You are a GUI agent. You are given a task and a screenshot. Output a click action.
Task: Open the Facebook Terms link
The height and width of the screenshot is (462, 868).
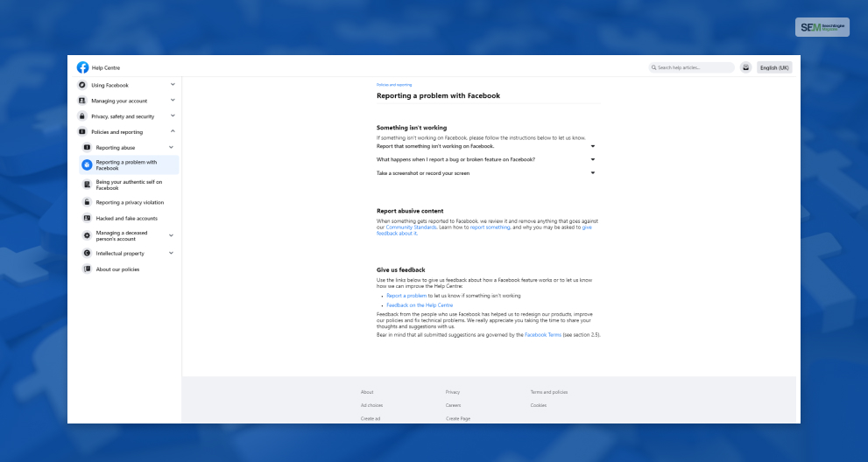pyautogui.click(x=543, y=335)
